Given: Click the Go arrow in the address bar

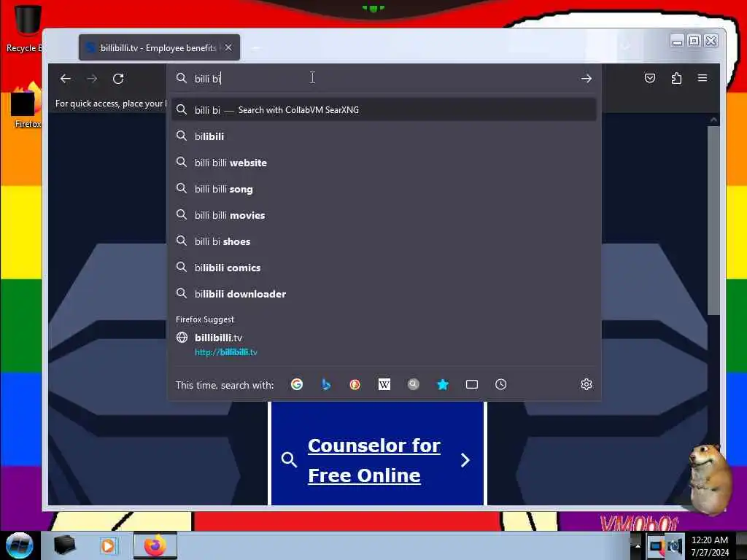Looking at the screenshot, I should click(586, 79).
